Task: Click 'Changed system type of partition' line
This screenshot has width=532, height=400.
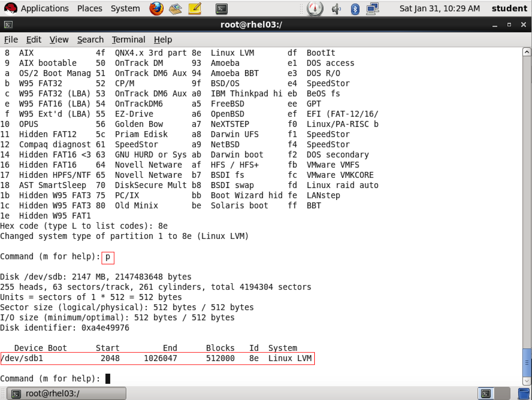Action: (124, 236)
